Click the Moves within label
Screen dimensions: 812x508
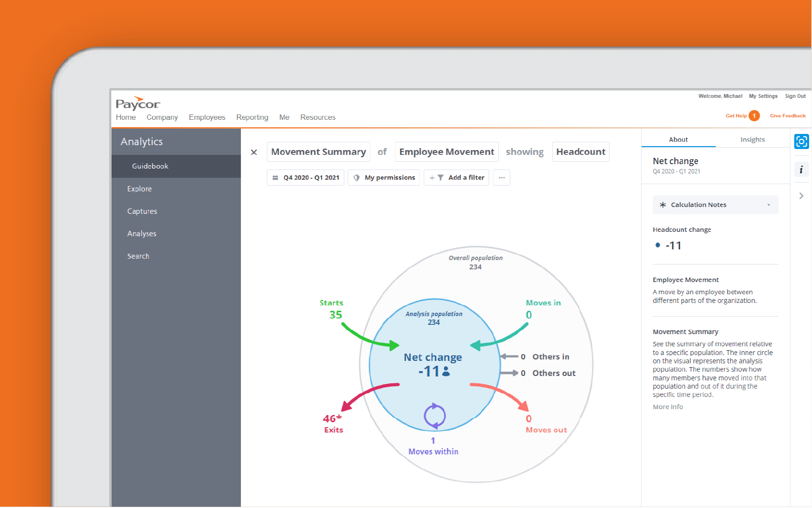pyautogui.click(x=433, y=452)
